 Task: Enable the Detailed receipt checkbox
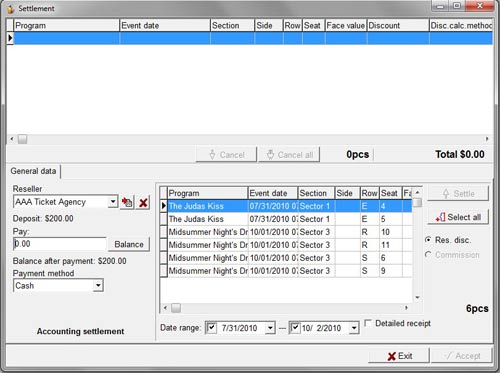[368, 323]
